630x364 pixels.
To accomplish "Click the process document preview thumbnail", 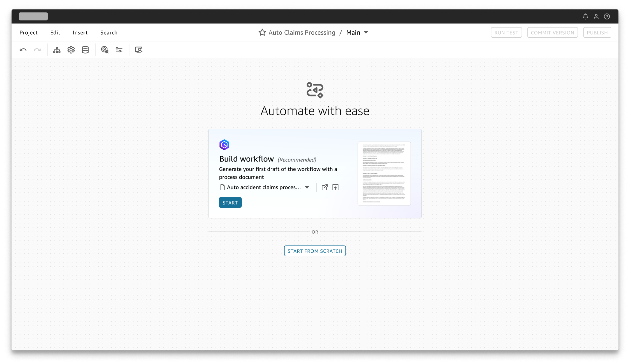I will click(x=384, y=173).
